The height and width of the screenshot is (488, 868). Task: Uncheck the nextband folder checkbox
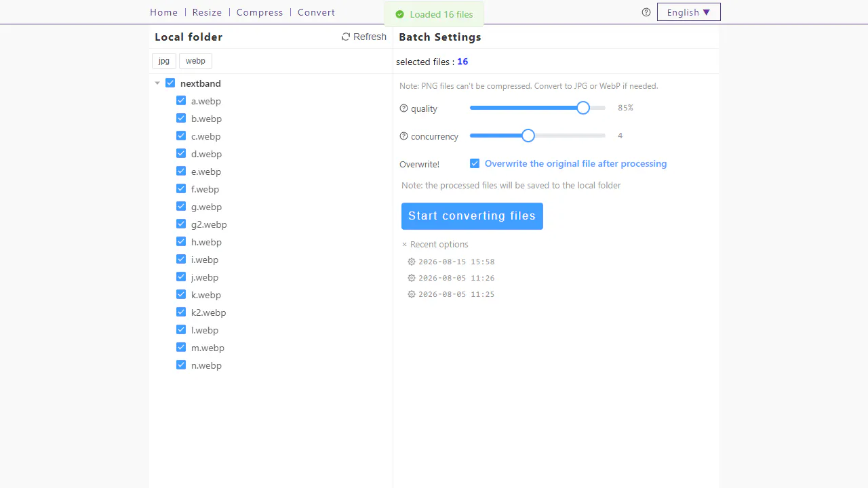pyautogui.click(x=170, y=83)
